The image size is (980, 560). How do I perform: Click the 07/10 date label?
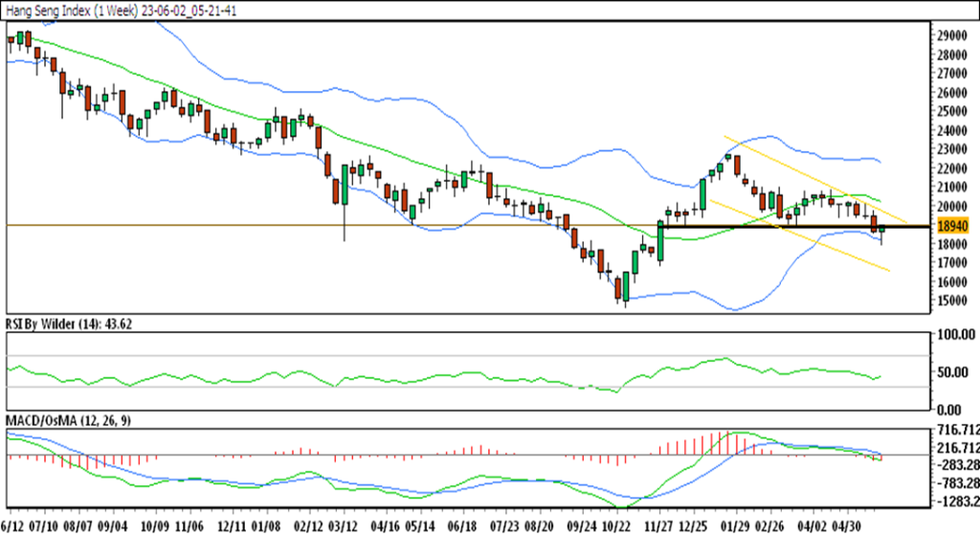pos(43,526)
